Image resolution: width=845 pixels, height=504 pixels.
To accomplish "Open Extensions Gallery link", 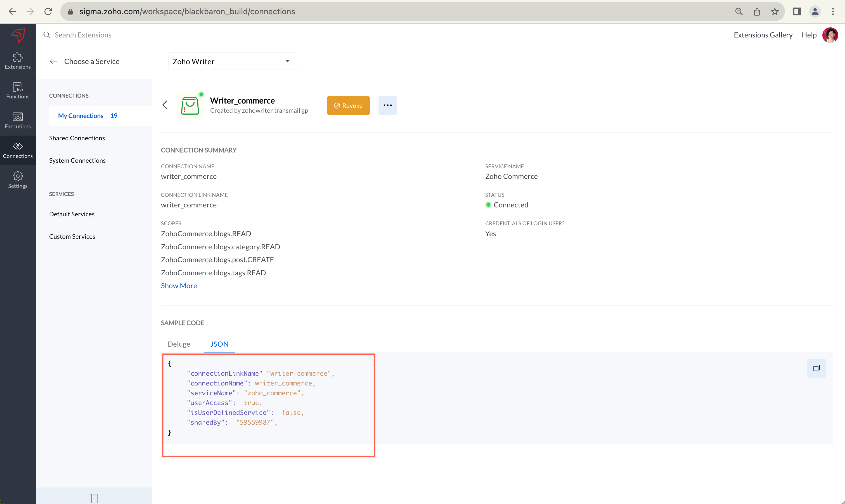I will click(763, 35).
